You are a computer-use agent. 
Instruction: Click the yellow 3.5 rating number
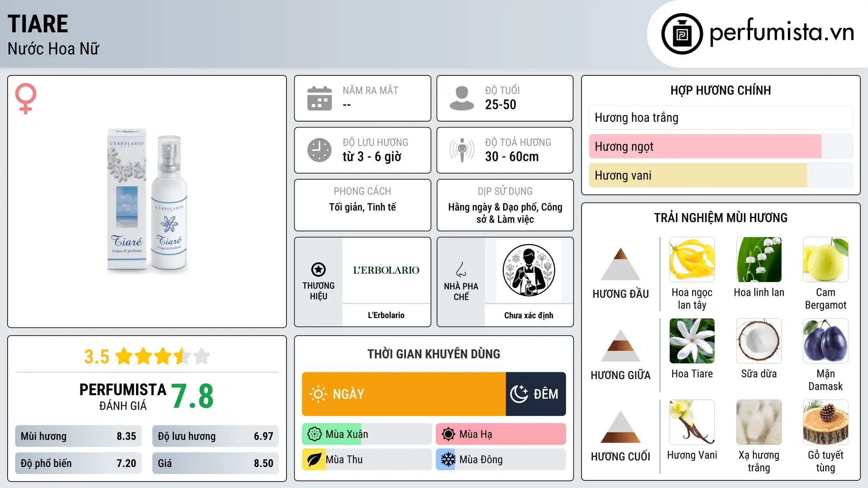97,357
